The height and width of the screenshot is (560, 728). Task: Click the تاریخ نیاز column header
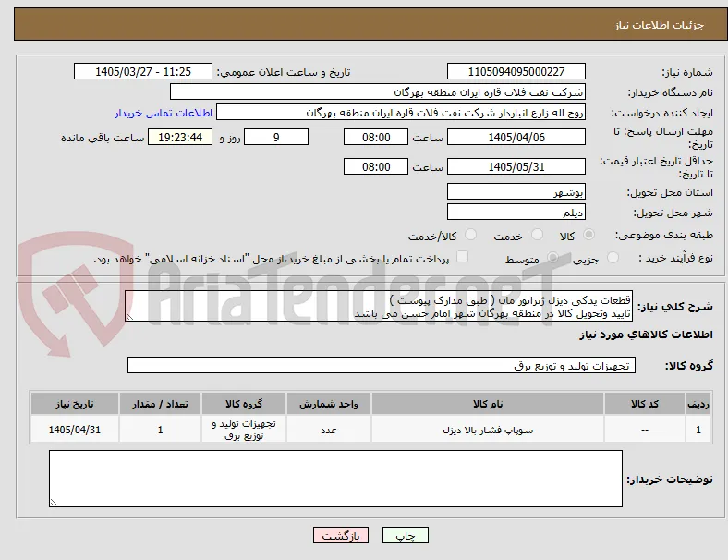[x=75, y=404]
